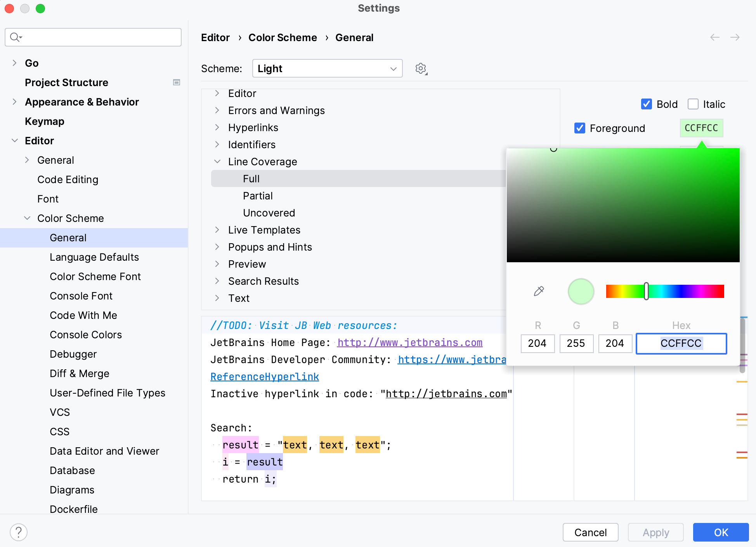Enable the Italic checkbox

(x=693, y=104)
